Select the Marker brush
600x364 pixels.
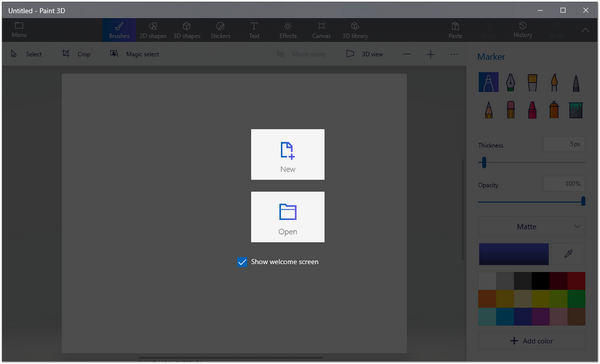pos(488,82)
